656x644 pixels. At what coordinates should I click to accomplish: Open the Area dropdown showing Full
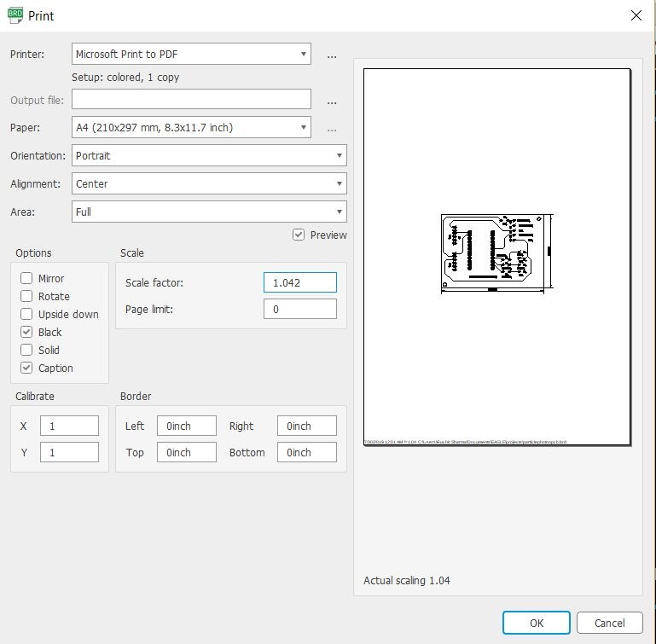pyautogui.click(x=209, y=212)
